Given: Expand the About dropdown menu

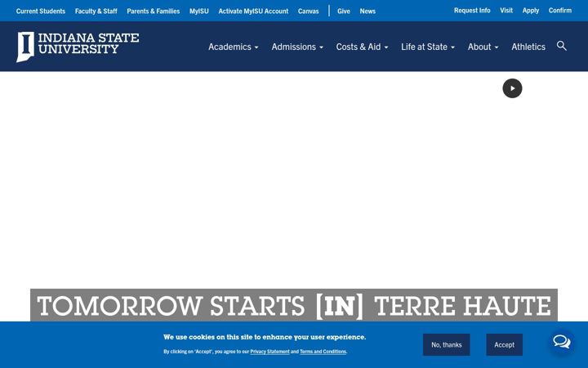Looking at the screenshot, I should (483, 47).
